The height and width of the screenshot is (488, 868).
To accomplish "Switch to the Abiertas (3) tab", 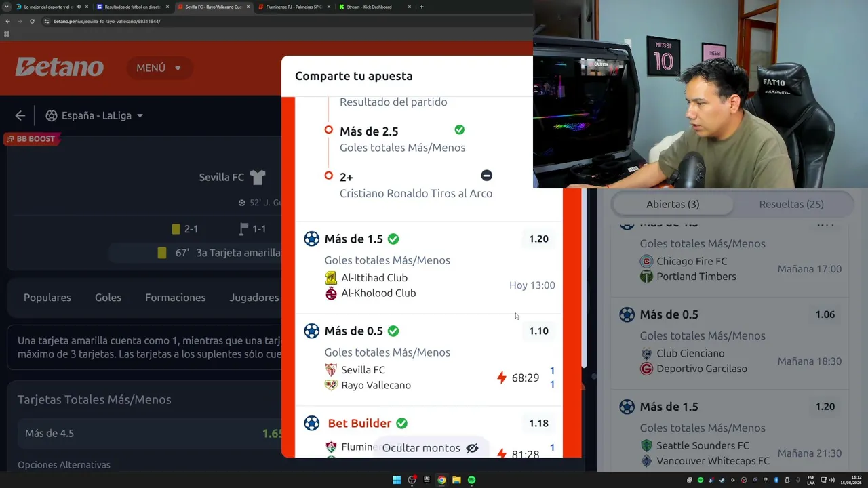I will pyautogui.click(x=673, y=204).
